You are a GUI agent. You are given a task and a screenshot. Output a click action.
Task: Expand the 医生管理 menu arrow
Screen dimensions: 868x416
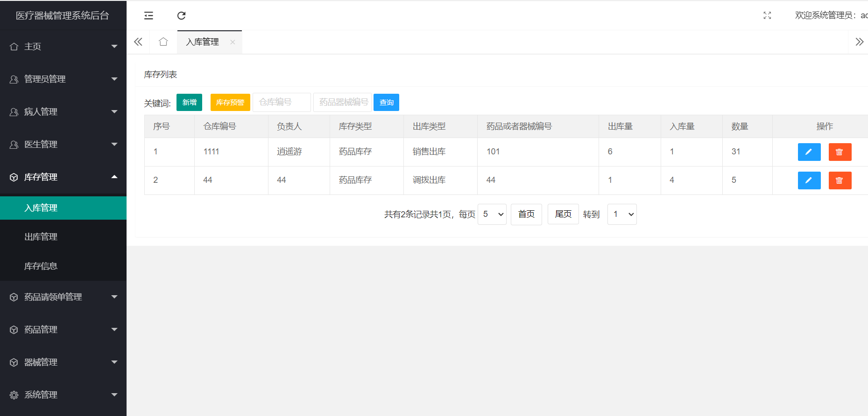click(114, 144)
